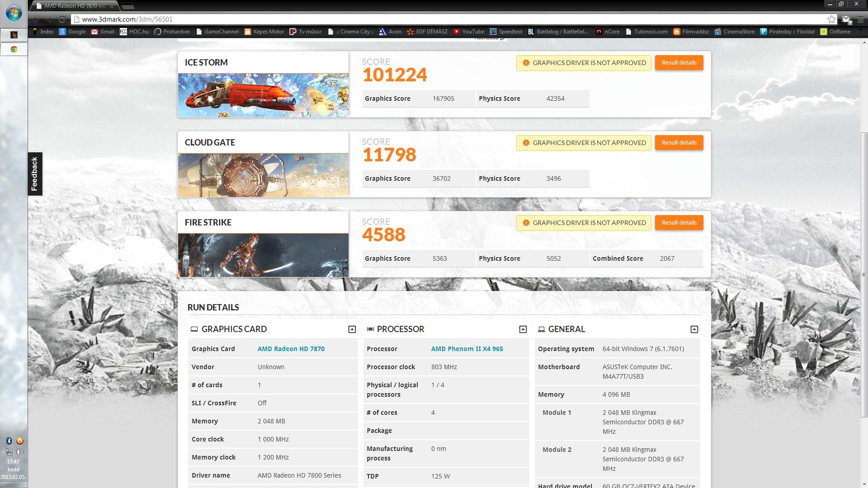Screen dimensions: 868x488
Task: Click the Cloud Gate thumbnail image
Action: (x=263, y=175)
